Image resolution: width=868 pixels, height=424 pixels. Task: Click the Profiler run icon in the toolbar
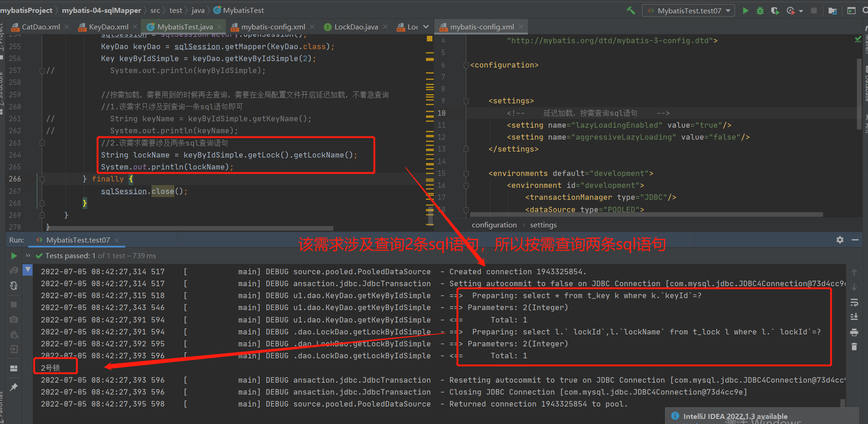[x=790, y=10]
